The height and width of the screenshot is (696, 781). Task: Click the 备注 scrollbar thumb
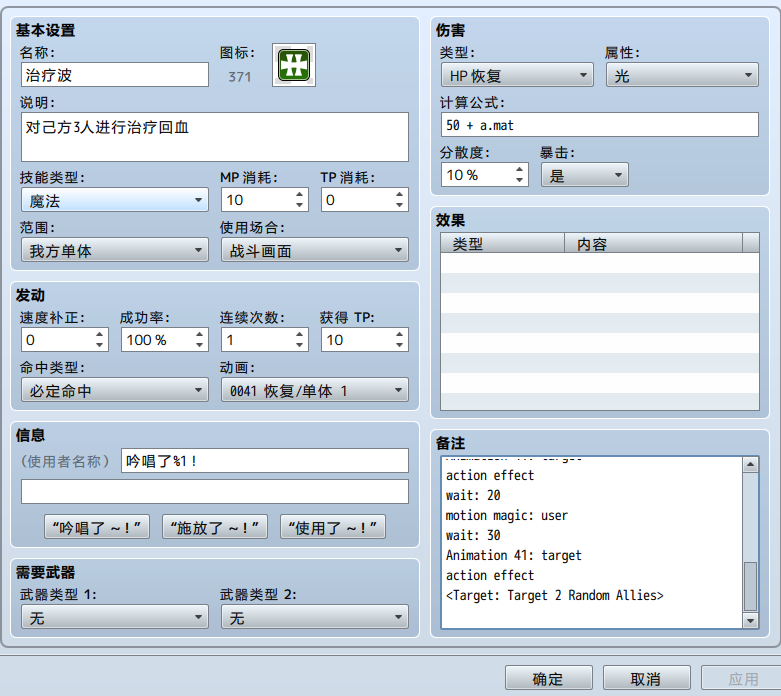[750, 586]
